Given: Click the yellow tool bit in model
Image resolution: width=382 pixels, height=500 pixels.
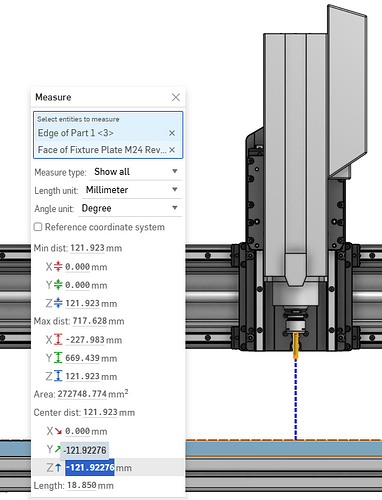Looking at the screenshot, I should coord(296,345).
